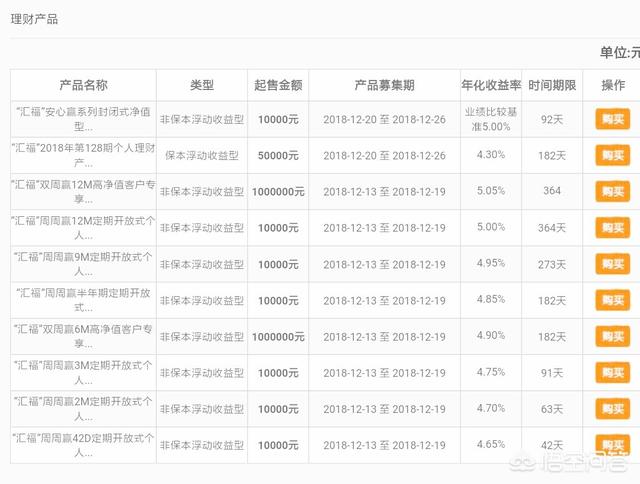The height and width of the screenshot is (484, 640).
Task: Buy the 周周赢9M定期开放式 product
Action: pos(613,264)
